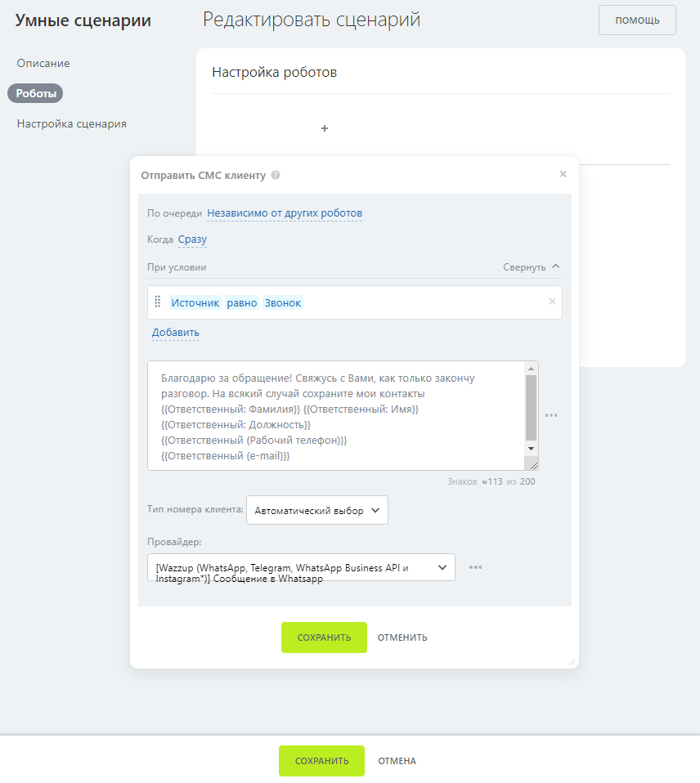Select the Роботы sidebar item
The image size is (700, 783).
(36, 93)
